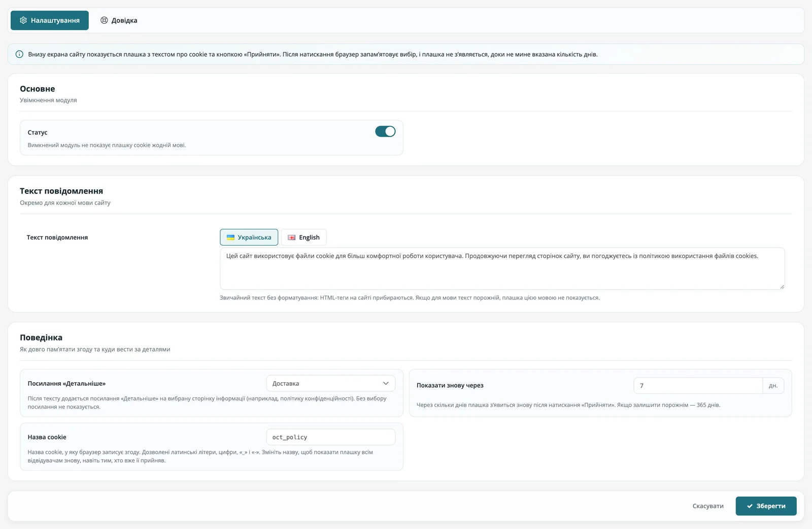The height and width of the screenshot is (529, 812).
Task: Click the Назва cookie input field
Action: pos(330,437)
